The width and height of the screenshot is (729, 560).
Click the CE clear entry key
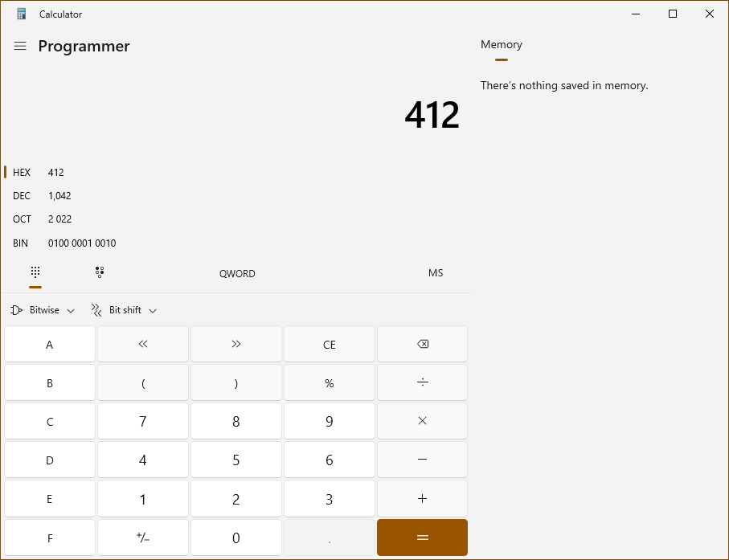330,344
